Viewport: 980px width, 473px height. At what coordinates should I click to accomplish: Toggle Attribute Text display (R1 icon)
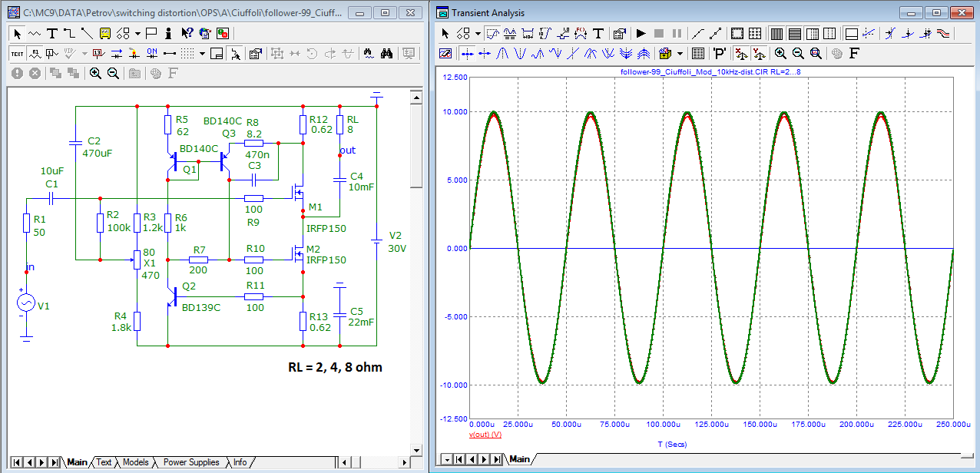tap(35, 54)
